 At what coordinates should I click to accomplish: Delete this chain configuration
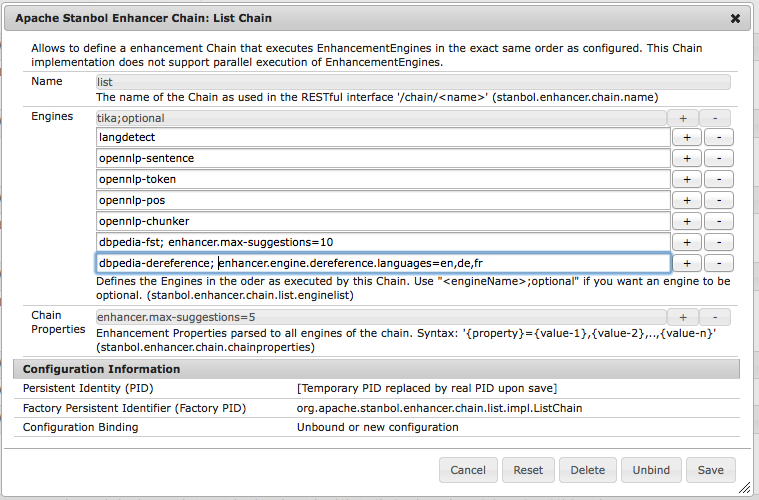tap(587, 470)
